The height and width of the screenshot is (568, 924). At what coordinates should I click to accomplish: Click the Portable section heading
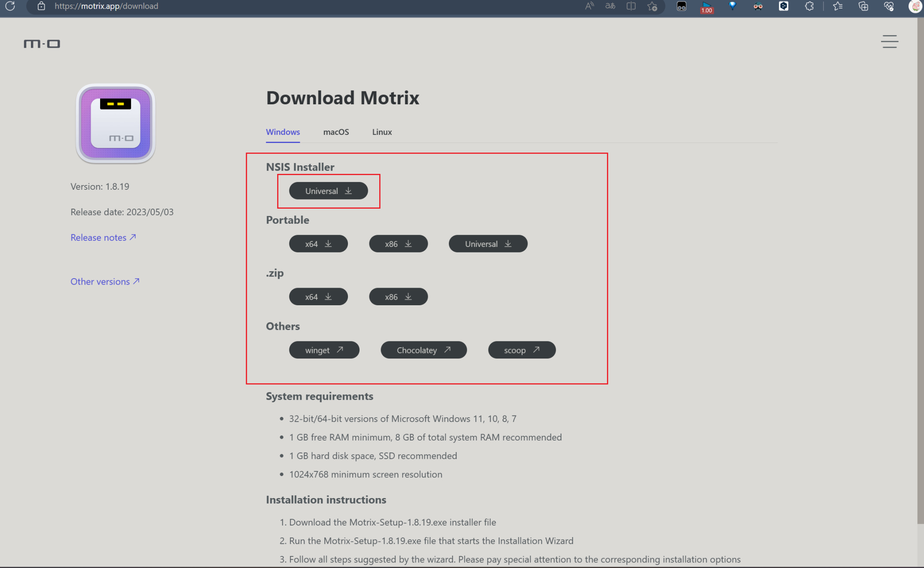287,220
